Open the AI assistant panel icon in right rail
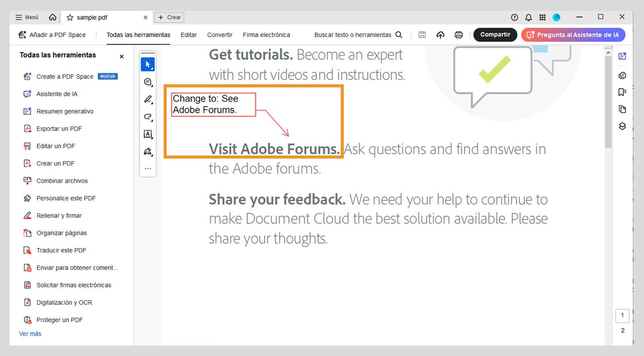644x356 pixels. click(x=622, y=56)
